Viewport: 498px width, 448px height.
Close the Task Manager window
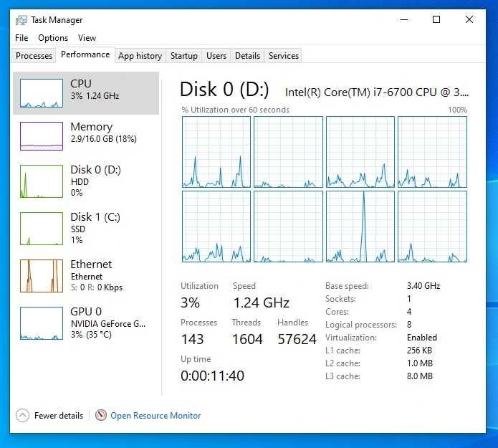[469, 19]
